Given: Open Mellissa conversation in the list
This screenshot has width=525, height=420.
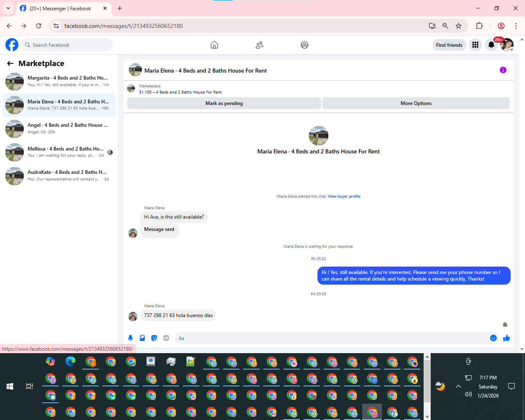Looking at the screenshot, I should click(x=59, y=152).
